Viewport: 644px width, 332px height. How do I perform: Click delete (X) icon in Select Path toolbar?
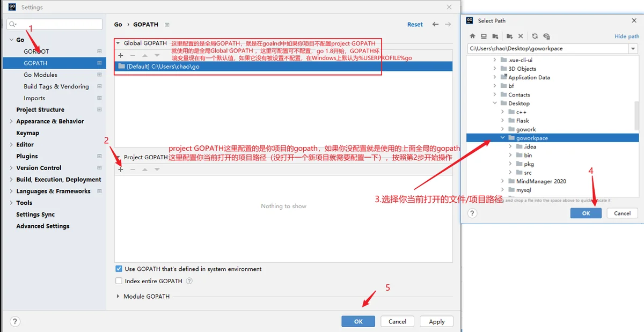tap(521, 36)
